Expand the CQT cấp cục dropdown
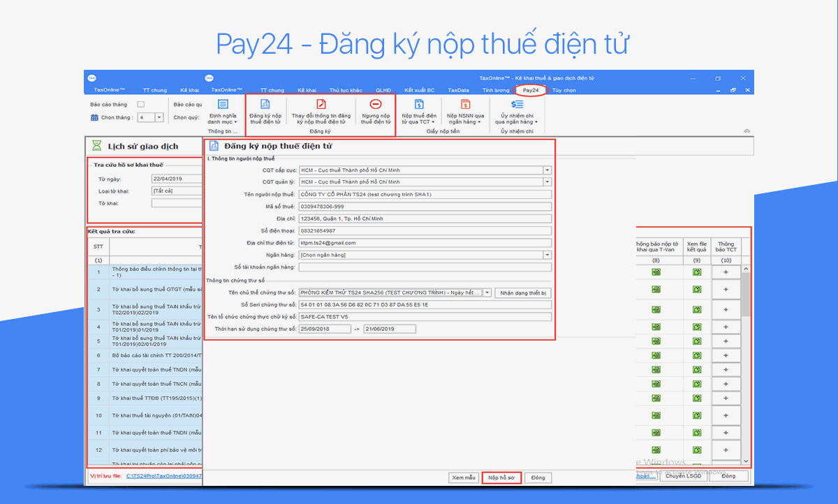The width and height of the screenshot is (838, 504). tap(547, 170)
